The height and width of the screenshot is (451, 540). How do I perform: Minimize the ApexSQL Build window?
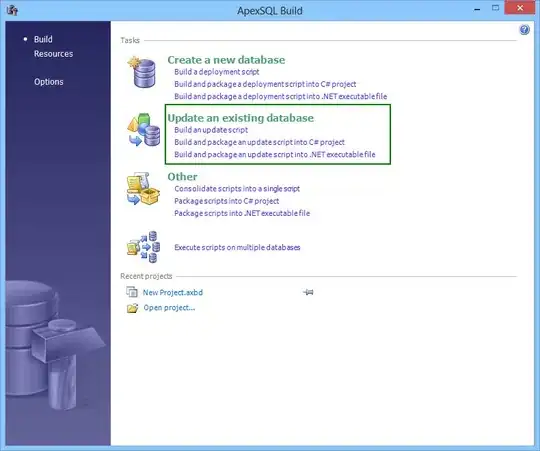pos(477,9)
